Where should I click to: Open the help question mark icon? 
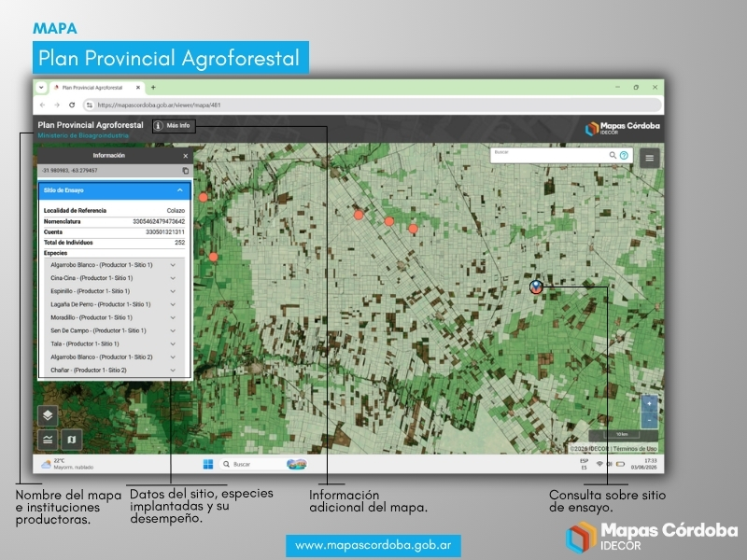624,155
